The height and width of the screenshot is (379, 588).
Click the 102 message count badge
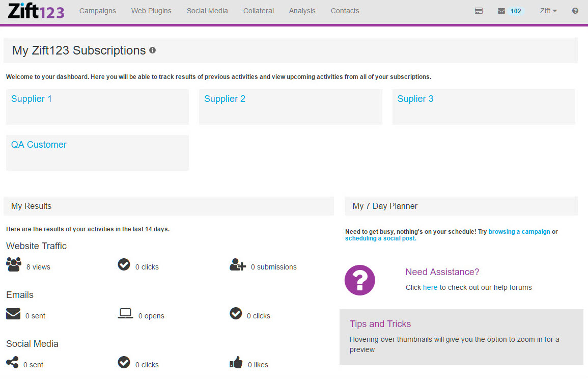pyautogui.click(x=516, y=11)
